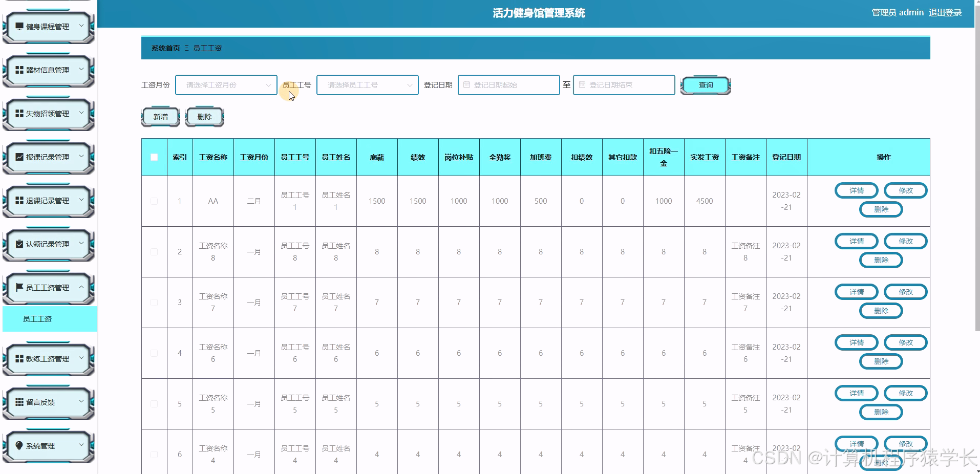Viewport: 980px width, 474px height.
Task: Select 员工工资 in the sidebar
Action: point(36,318)
